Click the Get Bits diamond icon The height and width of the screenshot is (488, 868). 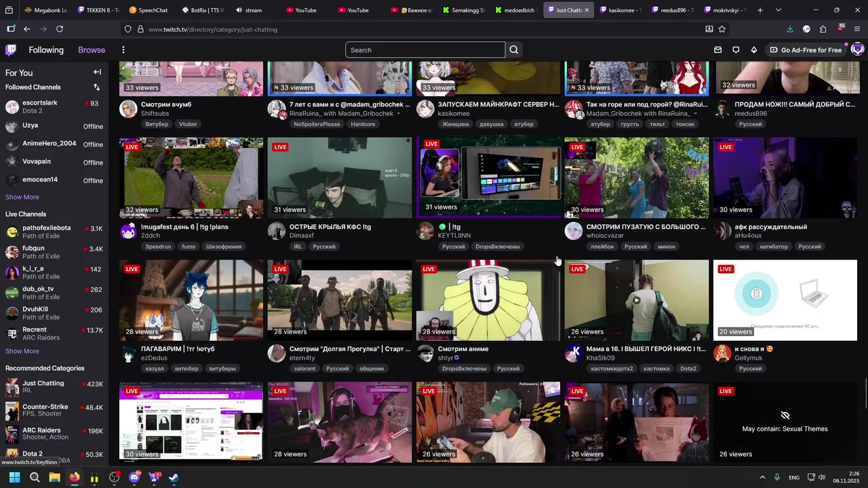pyautogui.click(x=753, y=49)
